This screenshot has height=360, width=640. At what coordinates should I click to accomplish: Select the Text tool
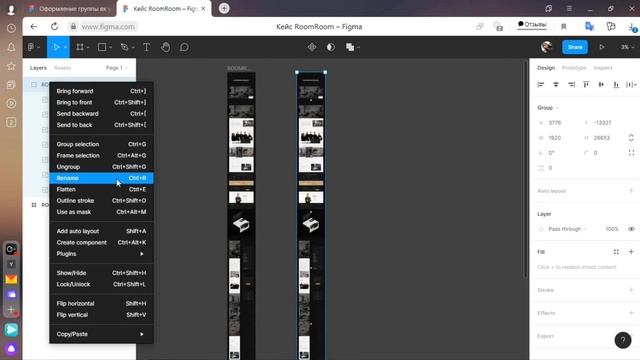click(146, 47)
